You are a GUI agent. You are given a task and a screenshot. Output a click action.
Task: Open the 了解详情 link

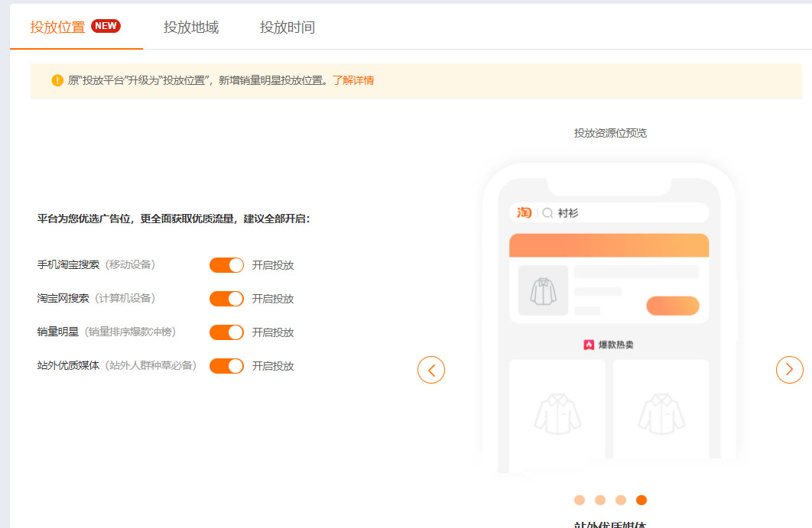(x=353, y=80)
